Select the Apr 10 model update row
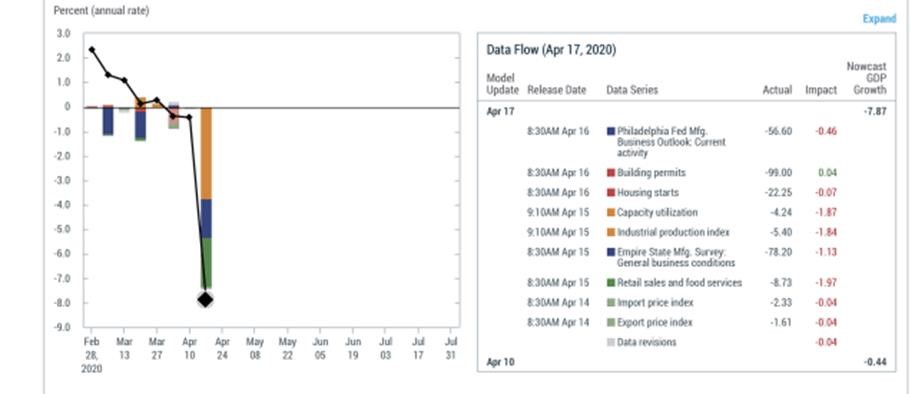The height and width of the screenshot is (394, 915). 686,362
